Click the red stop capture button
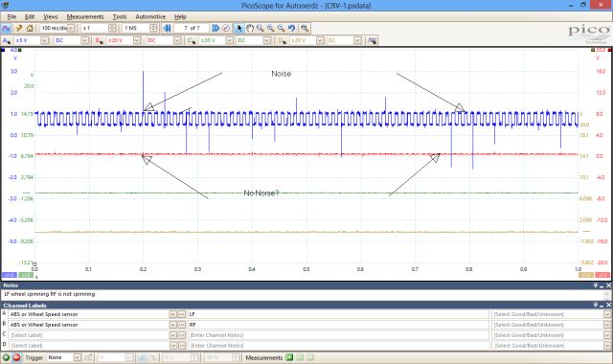613x364 pixels. pyautogui.click(x=16, y=357)
